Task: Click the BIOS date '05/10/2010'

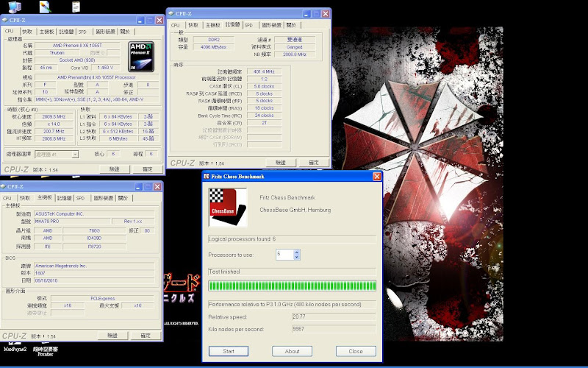Action: click(94, 280)
